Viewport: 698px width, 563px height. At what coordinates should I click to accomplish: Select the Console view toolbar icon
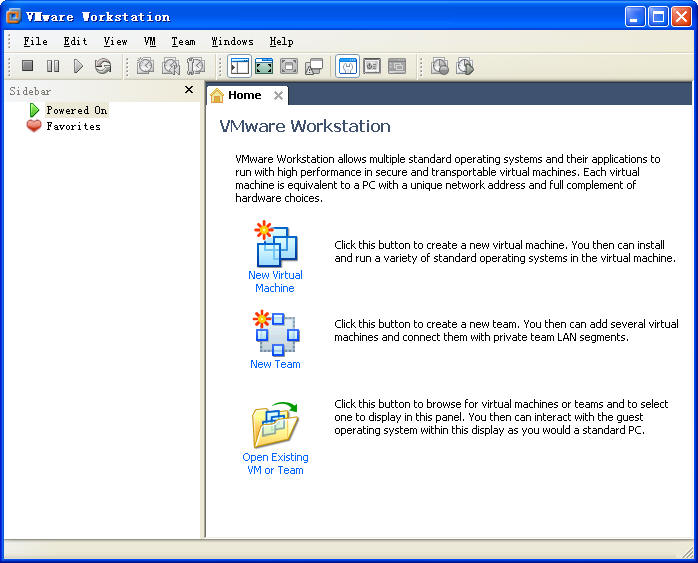[397, 66]
